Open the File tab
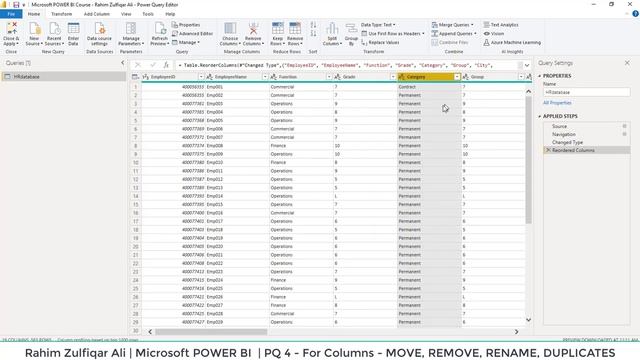640x360 pixels. tap(11, 14)
